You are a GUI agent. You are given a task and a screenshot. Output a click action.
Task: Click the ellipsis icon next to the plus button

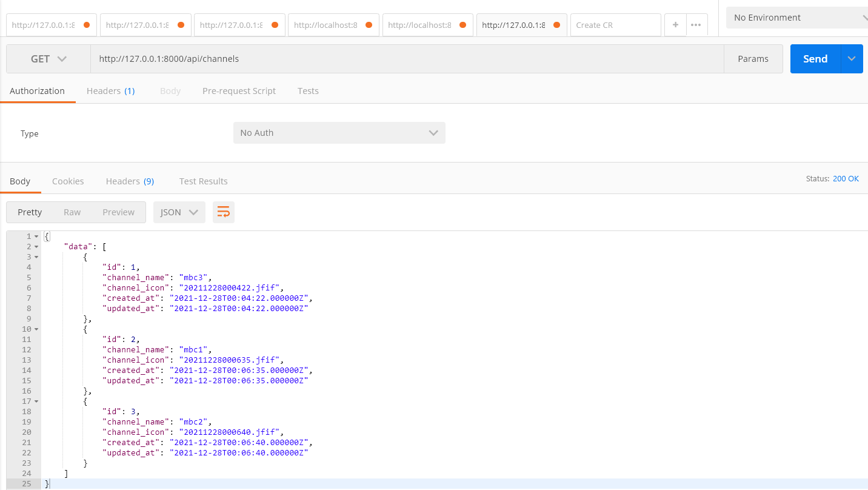point(696,25)
